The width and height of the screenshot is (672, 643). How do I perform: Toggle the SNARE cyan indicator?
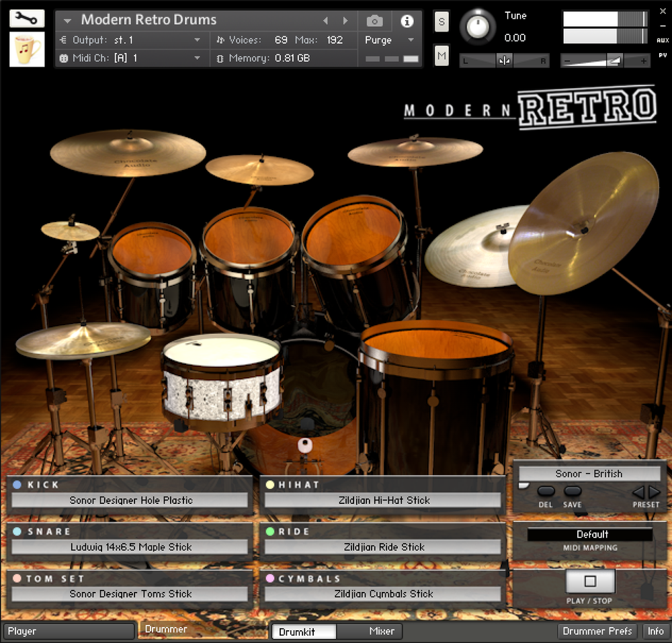[17, 531]
